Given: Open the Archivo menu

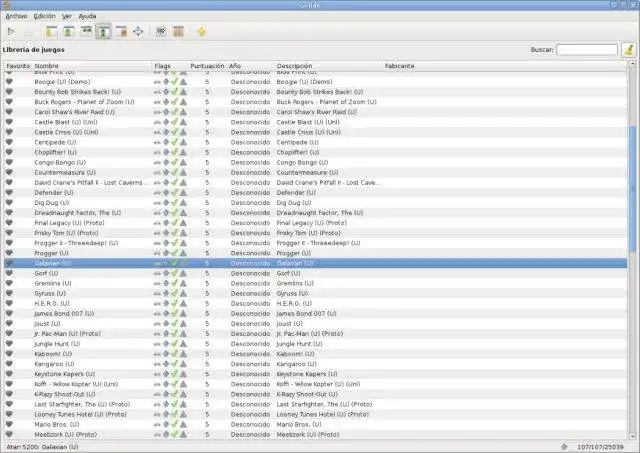Looking at the screenshot, I should pos(16,16).
